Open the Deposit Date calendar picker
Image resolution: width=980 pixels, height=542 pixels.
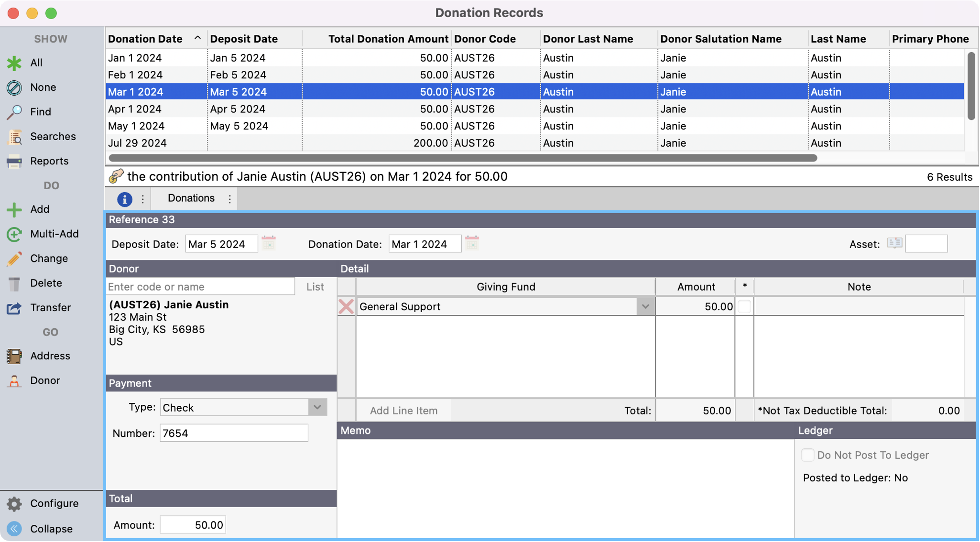(269, 244)
